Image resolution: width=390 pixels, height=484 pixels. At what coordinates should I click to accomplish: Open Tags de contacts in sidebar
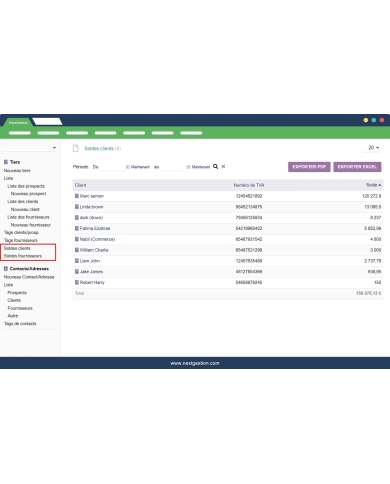coord(20,324)
